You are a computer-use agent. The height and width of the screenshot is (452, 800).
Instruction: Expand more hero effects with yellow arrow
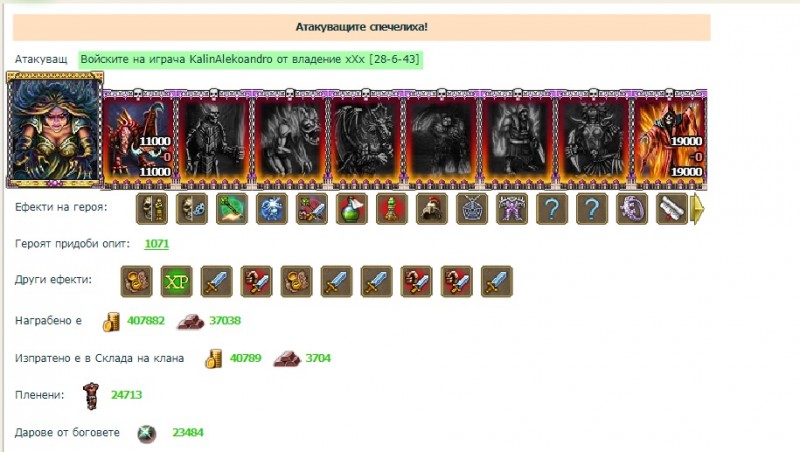697,209
